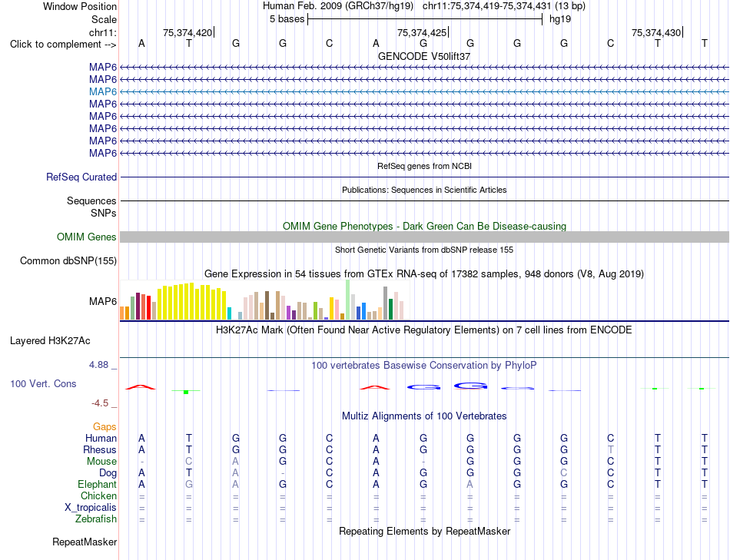Select the Dog alignment row label
Screen dimensions: 730x560
pyautogui.click(x=108, y=473)
